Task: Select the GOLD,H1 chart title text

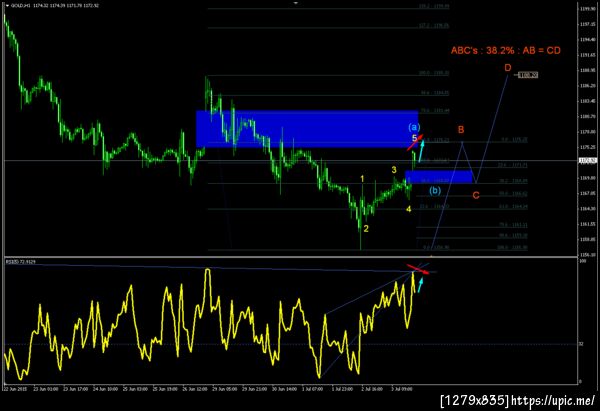Action: pos(21,6)
